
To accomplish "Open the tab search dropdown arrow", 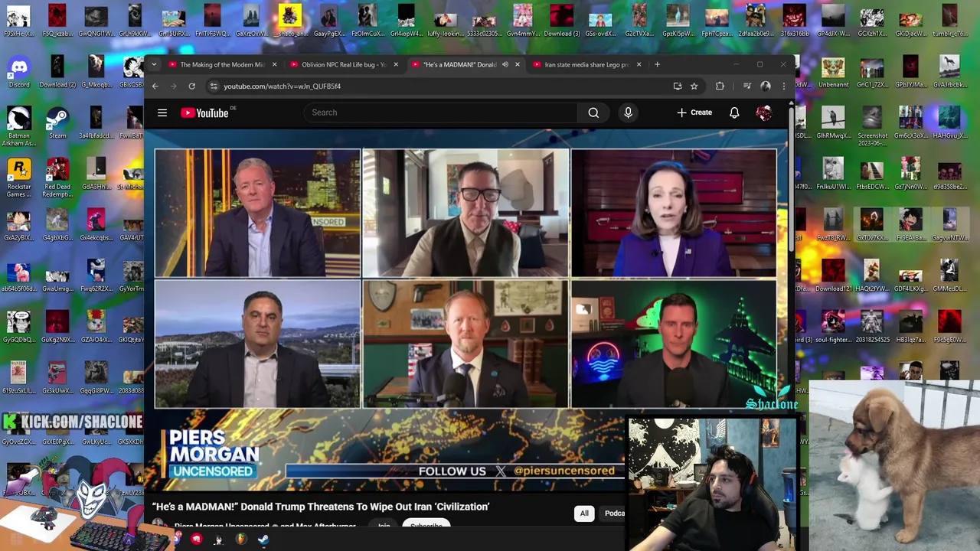I will coord(154,64).
